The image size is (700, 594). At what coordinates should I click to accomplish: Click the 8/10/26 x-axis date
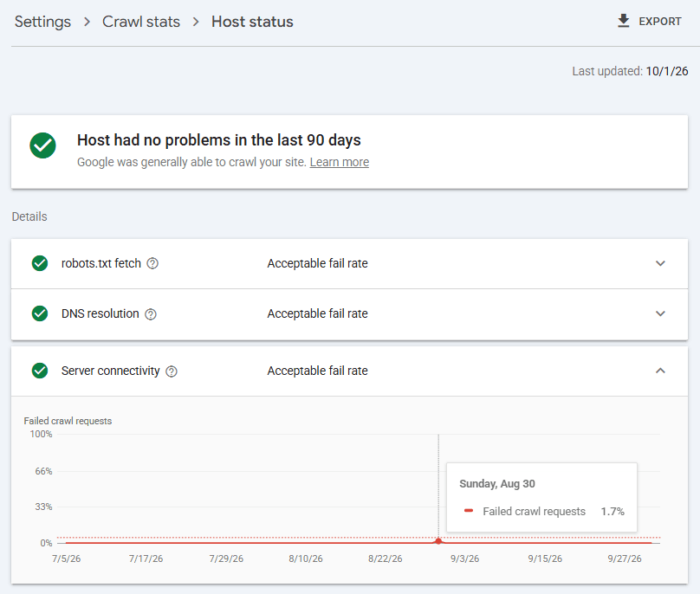[306, 558]
